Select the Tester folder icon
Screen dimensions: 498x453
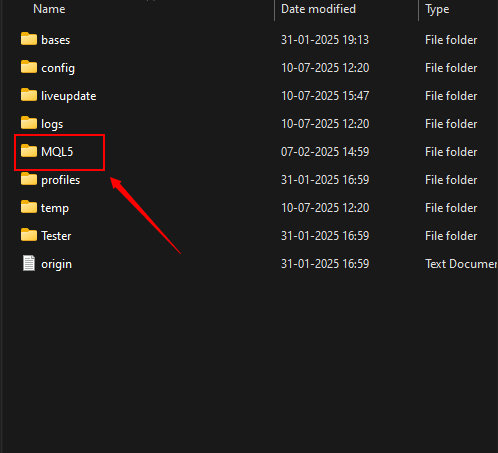tap(29, 235)
